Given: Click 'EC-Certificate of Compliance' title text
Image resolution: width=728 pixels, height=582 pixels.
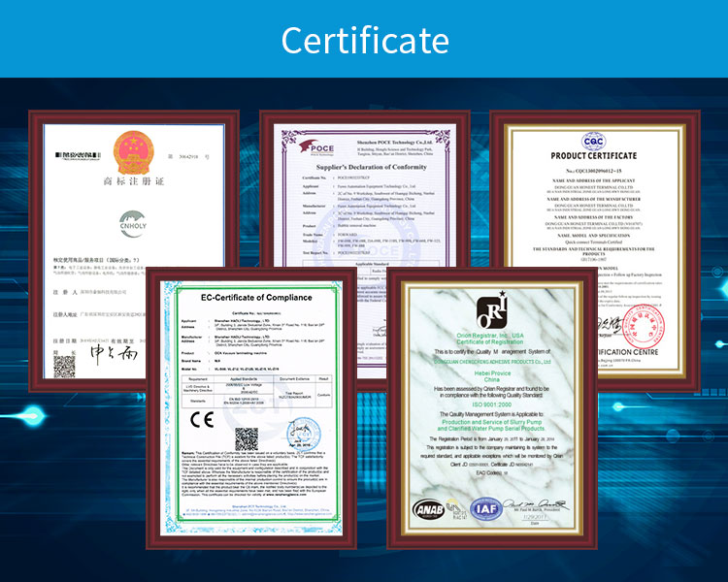Looking at the screenshot, I should tap(256, 298).
